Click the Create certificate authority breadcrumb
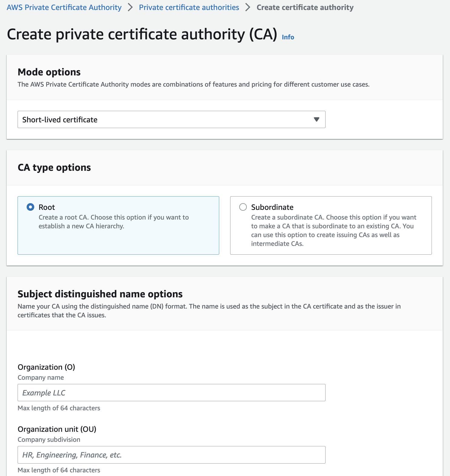 tap(305, 7)
